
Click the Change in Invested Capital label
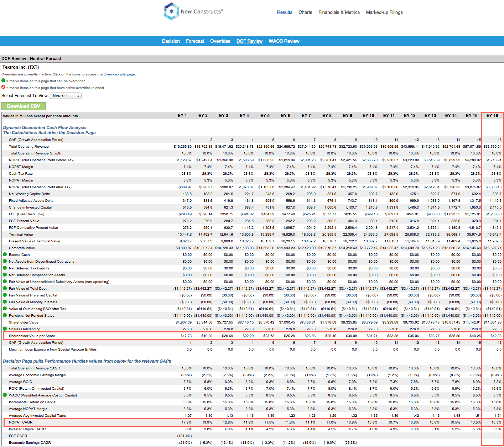[30, 207]
